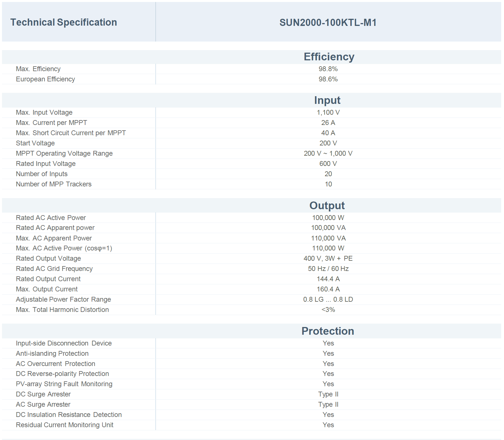Click Type II for AC Surge Arrester
Image resolution: width=504 pixels, height=440 pixels.
click(328, 404)
